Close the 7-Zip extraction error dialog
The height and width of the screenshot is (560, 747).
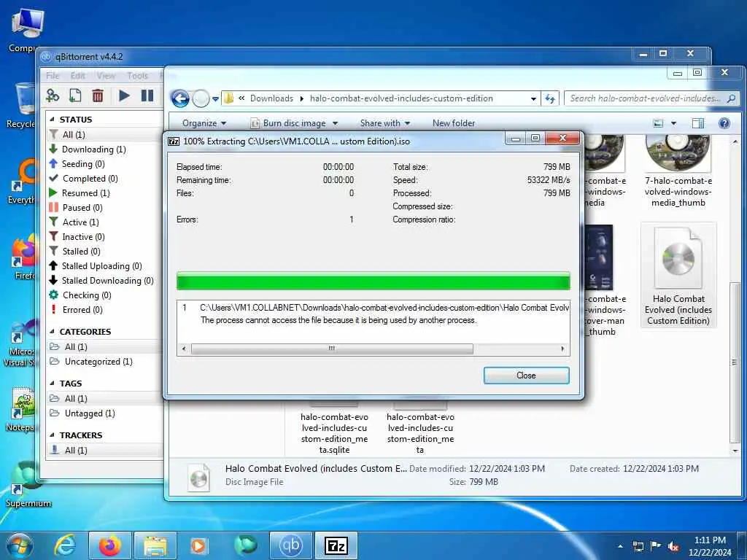pyautogui.click(x=526, y=376)
